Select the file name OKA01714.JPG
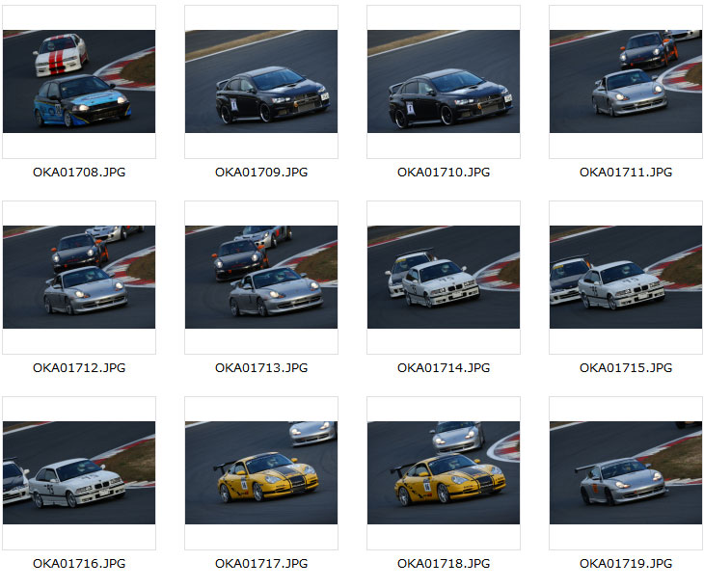Image resolution: width=704 pixels, height=588 pixels. coord(444,368)
